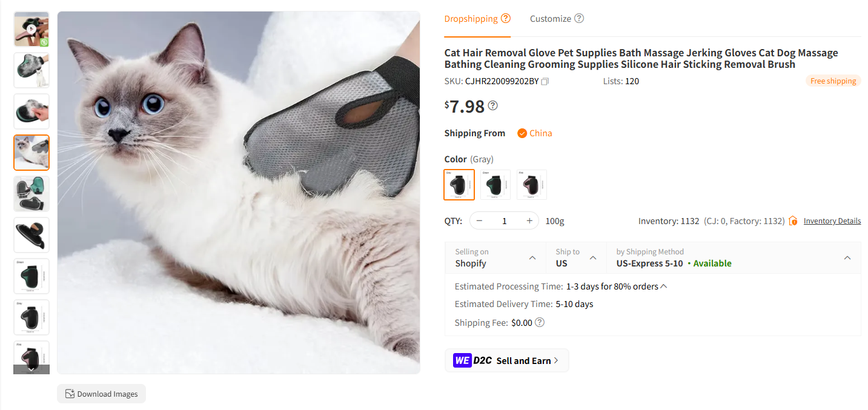
Task: Switch to the Customize tab
Action: click(550, 19)
